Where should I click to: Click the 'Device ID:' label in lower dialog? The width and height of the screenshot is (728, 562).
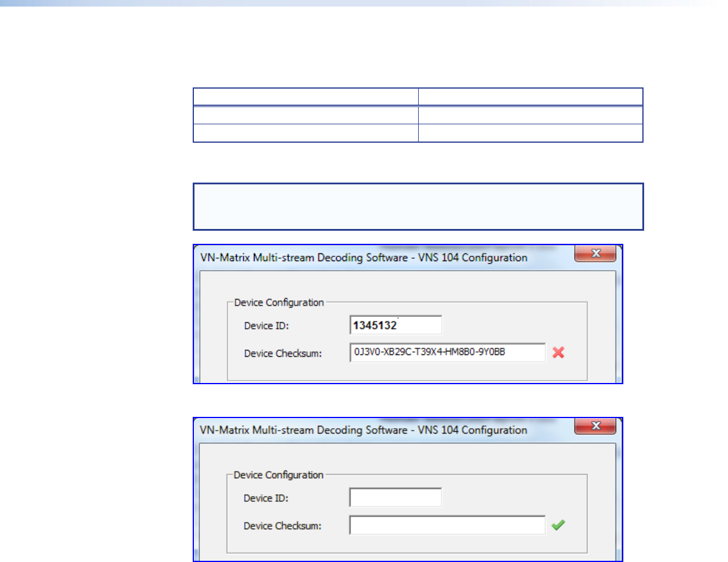266,498
